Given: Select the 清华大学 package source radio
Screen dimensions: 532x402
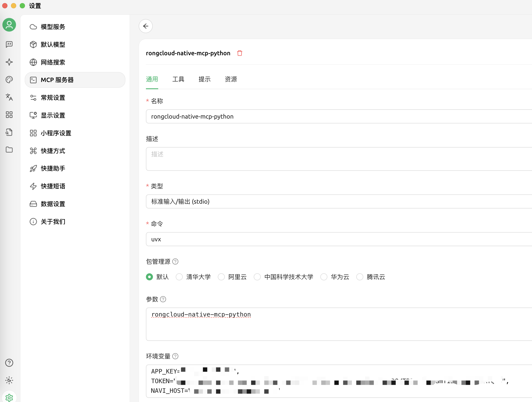Looking at the screenshot, I should 179,277.
